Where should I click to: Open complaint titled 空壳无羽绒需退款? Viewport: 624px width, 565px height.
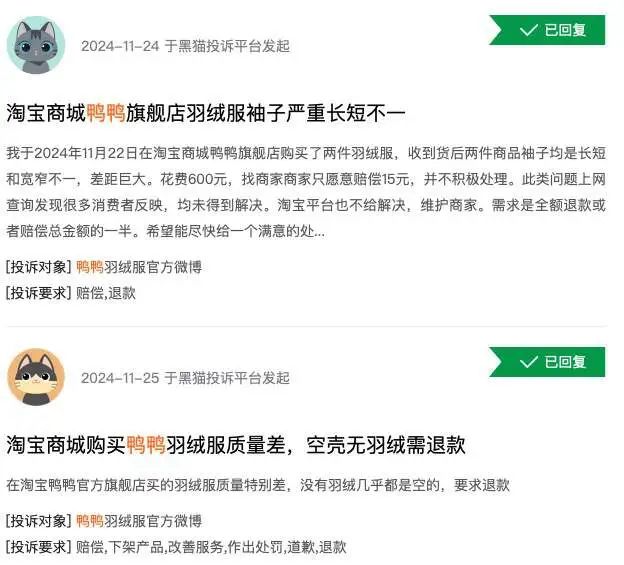point(236,445)
